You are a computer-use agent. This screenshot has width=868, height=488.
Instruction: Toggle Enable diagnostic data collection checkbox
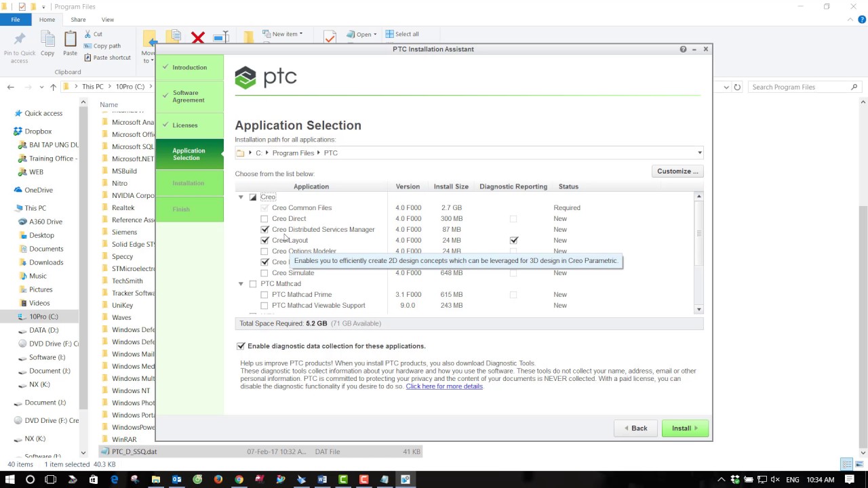241,346
